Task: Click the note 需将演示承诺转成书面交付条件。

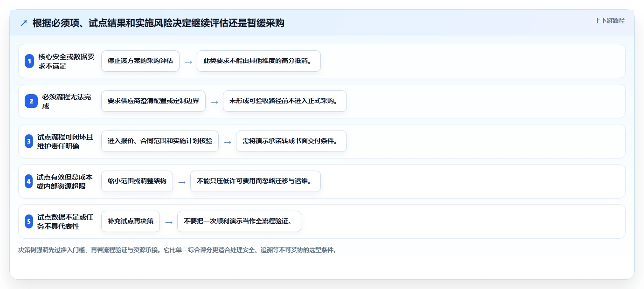Action: pyautogui.click(x=291, y=141)
